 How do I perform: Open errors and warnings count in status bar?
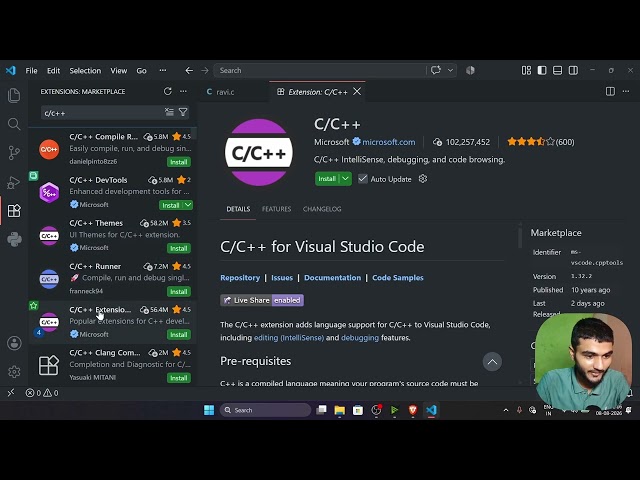[x=42, y=393]
